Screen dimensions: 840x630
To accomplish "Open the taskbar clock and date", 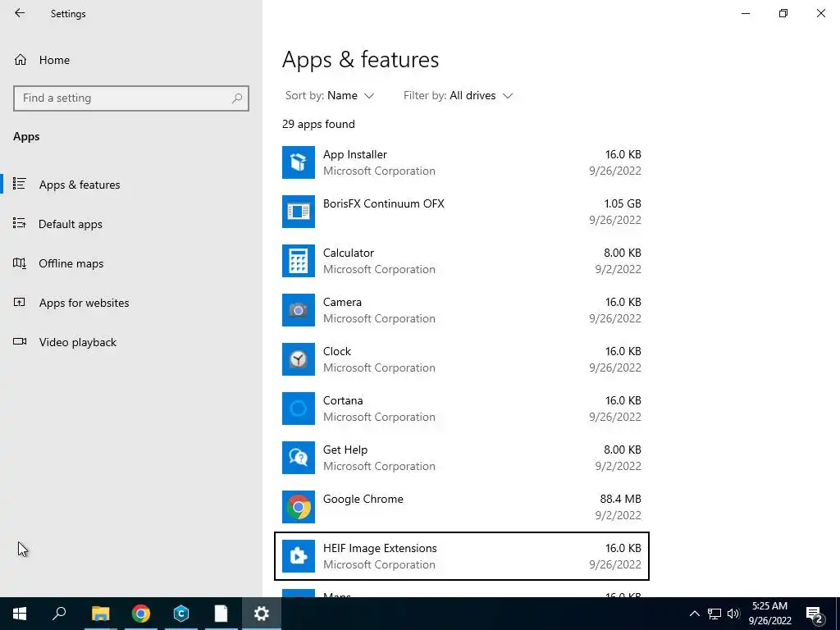I will pyautogui.click(x=769, y=614).
